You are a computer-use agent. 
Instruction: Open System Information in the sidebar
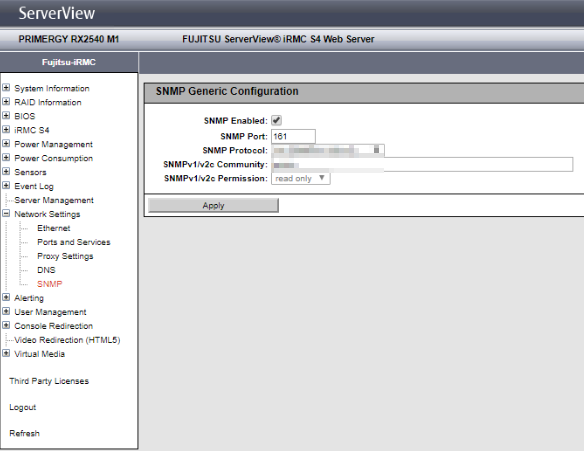click(x=52, y=88)
